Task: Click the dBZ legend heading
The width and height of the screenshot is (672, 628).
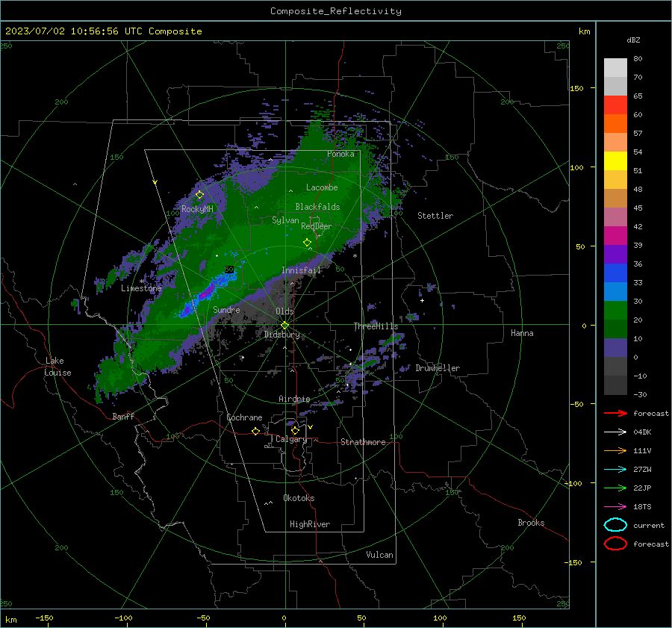Action: tap(633, 40)
